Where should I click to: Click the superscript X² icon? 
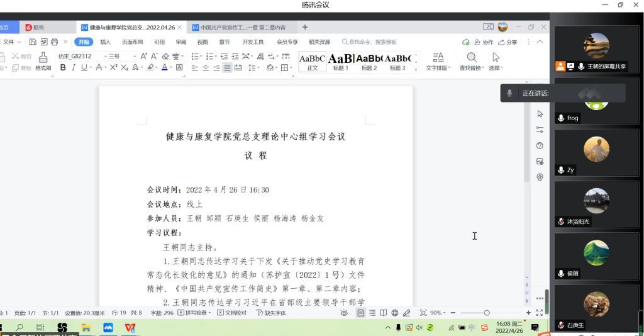[113, 67]
